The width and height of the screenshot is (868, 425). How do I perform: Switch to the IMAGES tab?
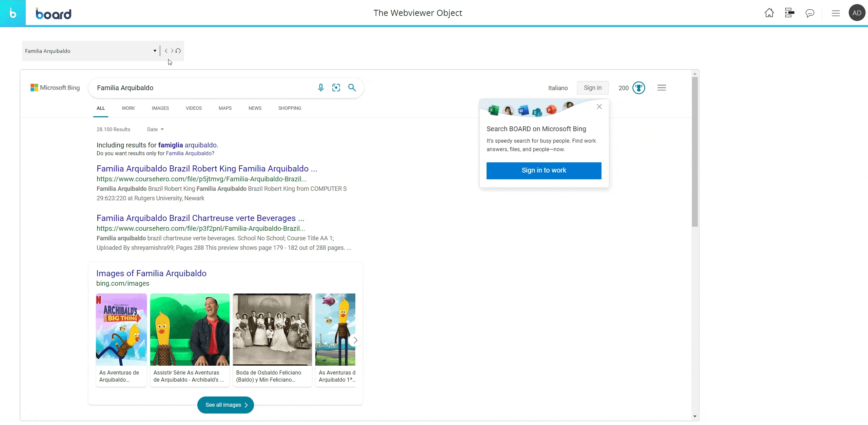(160, 108)
